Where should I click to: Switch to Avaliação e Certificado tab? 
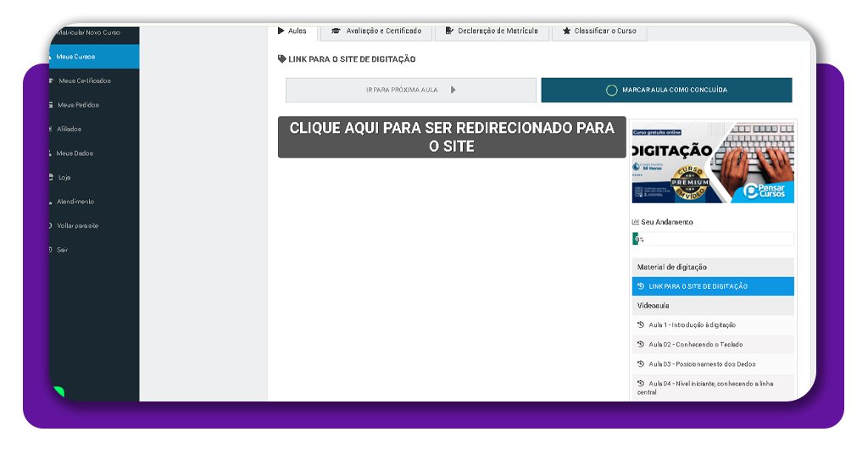click(376, 31)
